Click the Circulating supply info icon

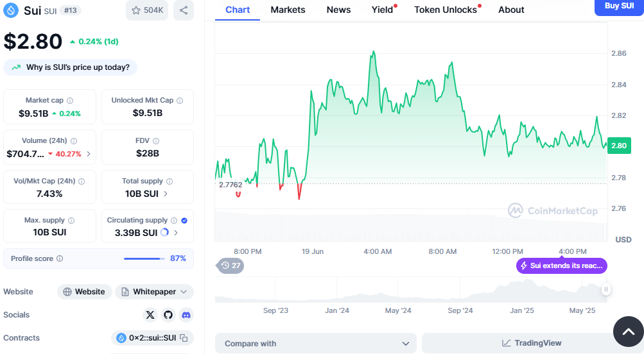(x=174, y=220)
